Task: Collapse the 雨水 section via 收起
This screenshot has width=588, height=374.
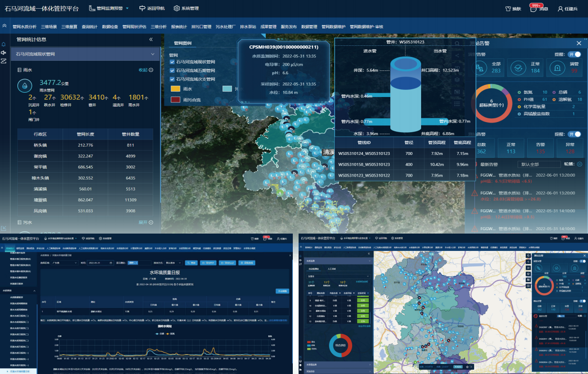Action: tap(146, 70)
